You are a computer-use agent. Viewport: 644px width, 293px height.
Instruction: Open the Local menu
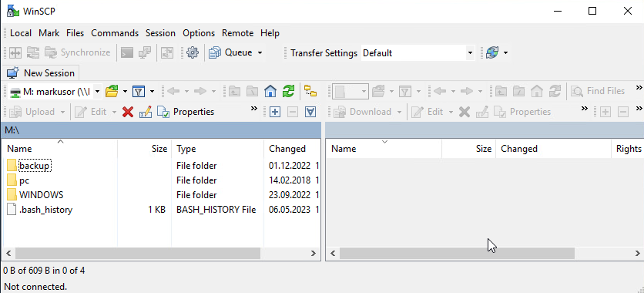tap(21, 33)
